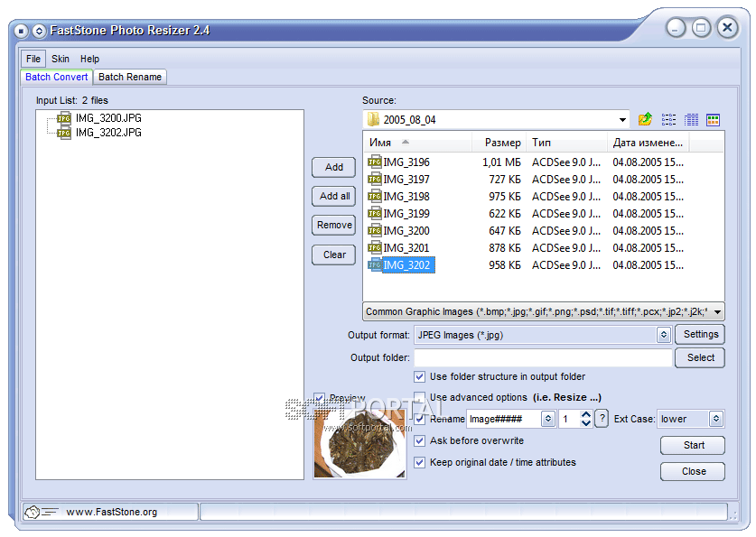The image size is (756, 537).
Task: Click the Close button at bottom right
Action: point(693,471)
